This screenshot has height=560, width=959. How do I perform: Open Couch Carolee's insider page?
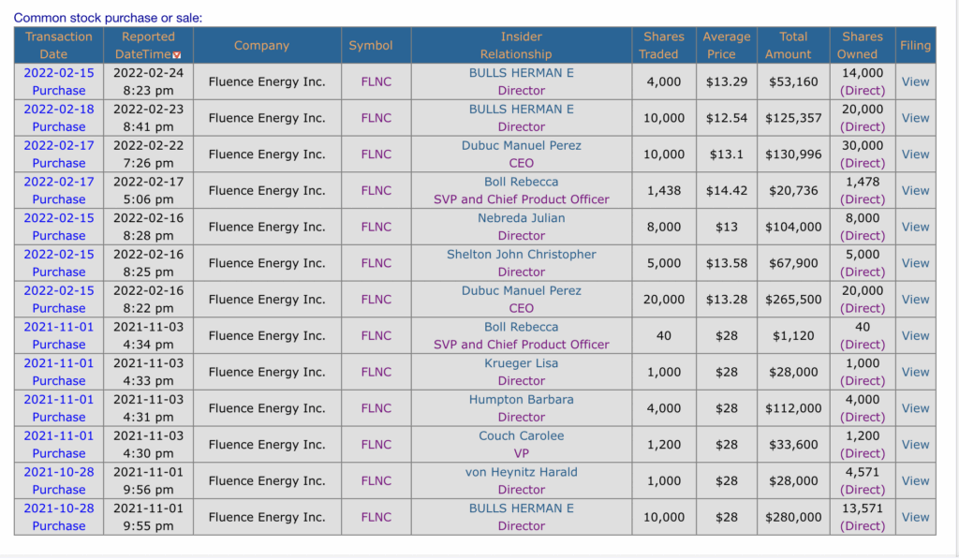pos(521,435)
